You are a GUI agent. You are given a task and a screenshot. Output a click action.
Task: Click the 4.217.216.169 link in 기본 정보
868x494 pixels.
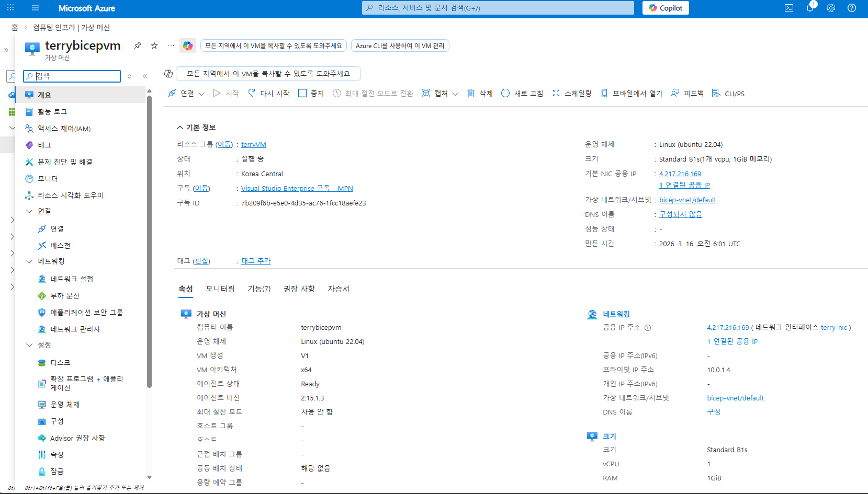tap(680, 174)
